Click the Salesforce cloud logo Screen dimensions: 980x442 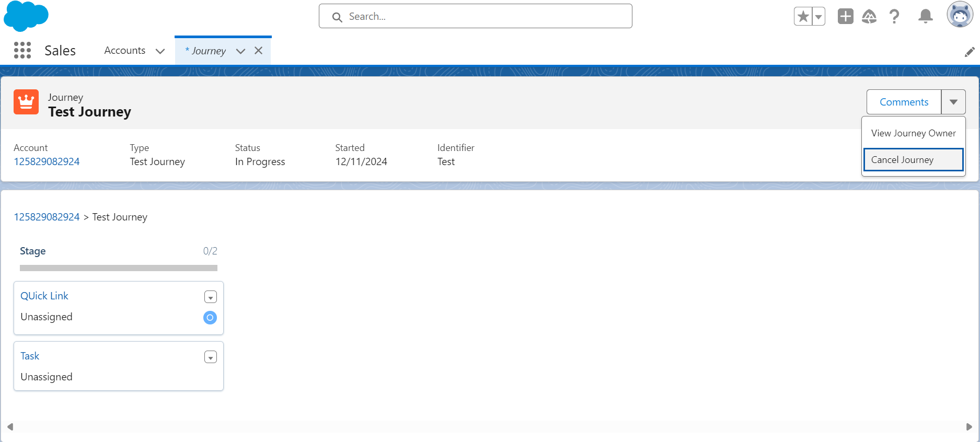coord(26,16)
